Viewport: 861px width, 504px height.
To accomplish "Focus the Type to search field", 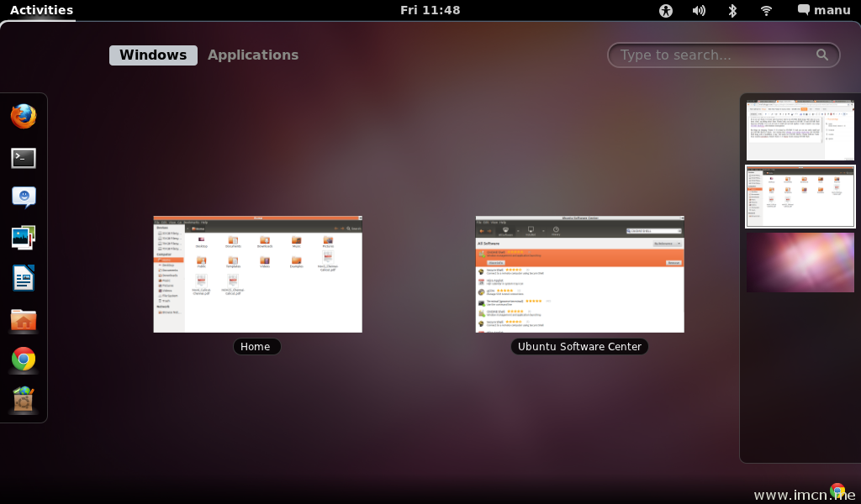I will point(724,55).
